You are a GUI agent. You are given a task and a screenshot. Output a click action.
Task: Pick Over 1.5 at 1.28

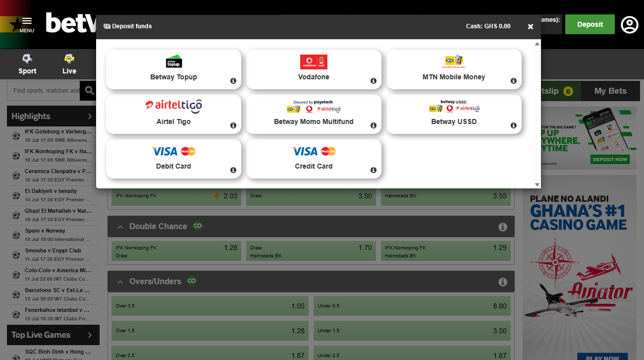[x=210, y=331]
